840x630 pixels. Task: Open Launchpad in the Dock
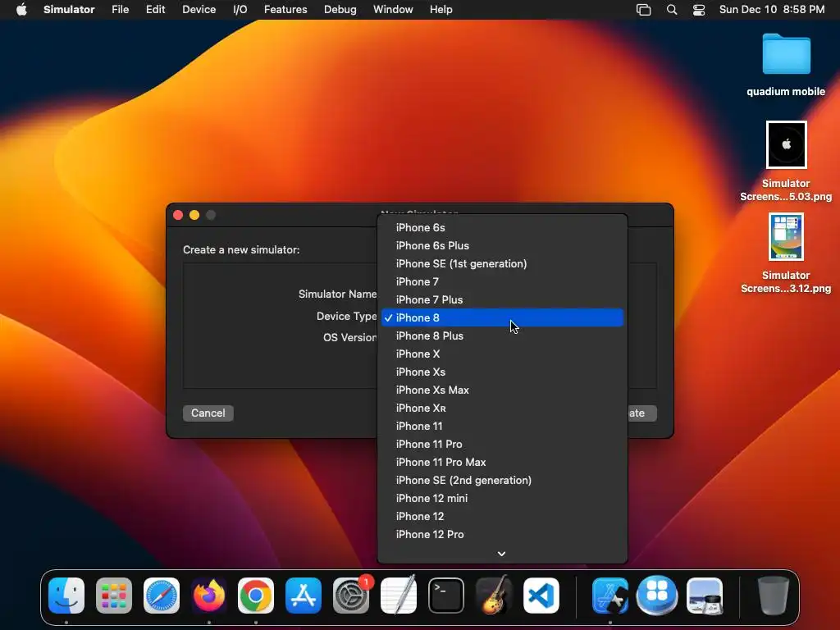pos(113,596)
